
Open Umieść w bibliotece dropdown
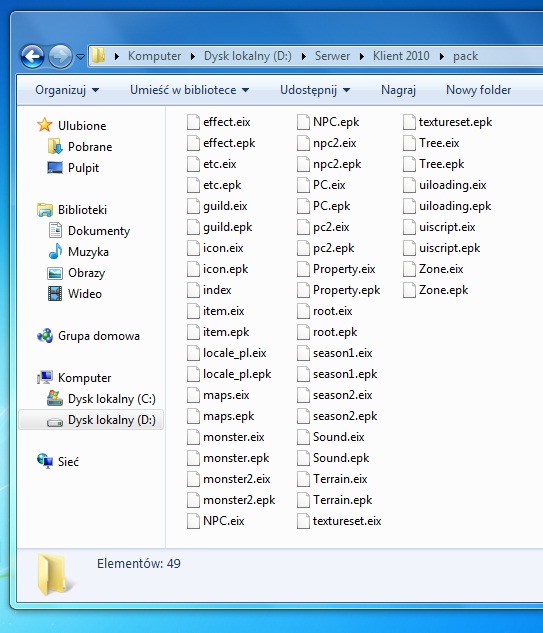[x=189, y=90]
